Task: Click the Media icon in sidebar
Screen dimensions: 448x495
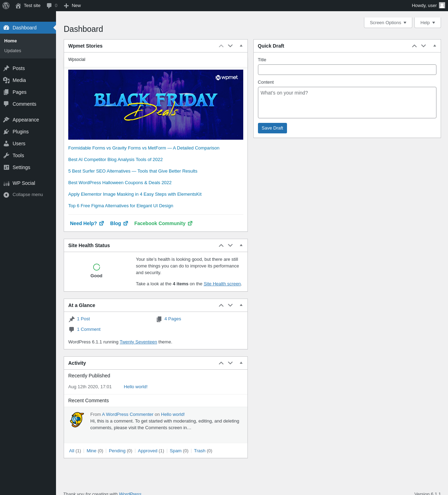Action: pos(6,80)
